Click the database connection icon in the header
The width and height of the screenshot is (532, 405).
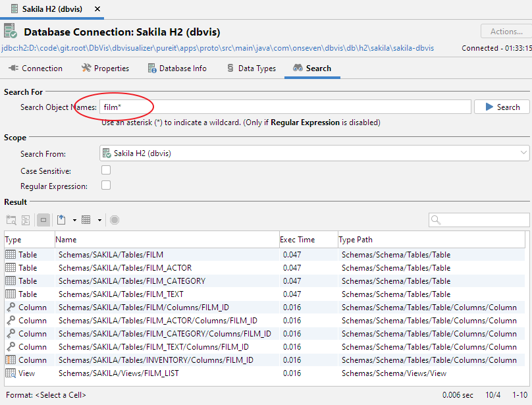click(x=9, y=30)
